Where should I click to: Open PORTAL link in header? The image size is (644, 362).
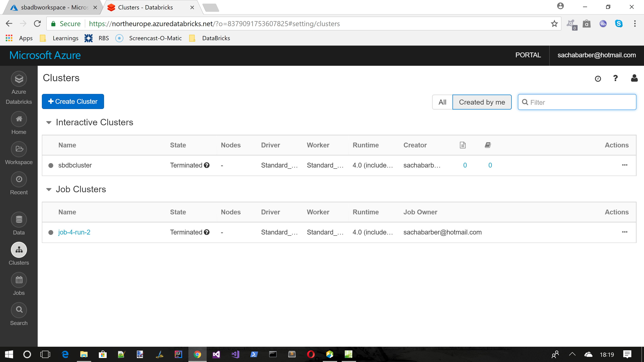coord(528,55)
